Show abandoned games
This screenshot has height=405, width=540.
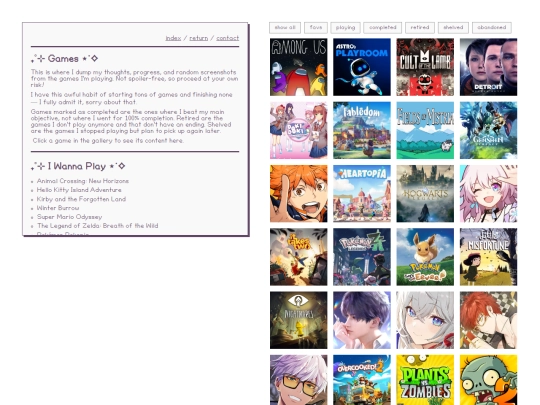pos(492,28)
